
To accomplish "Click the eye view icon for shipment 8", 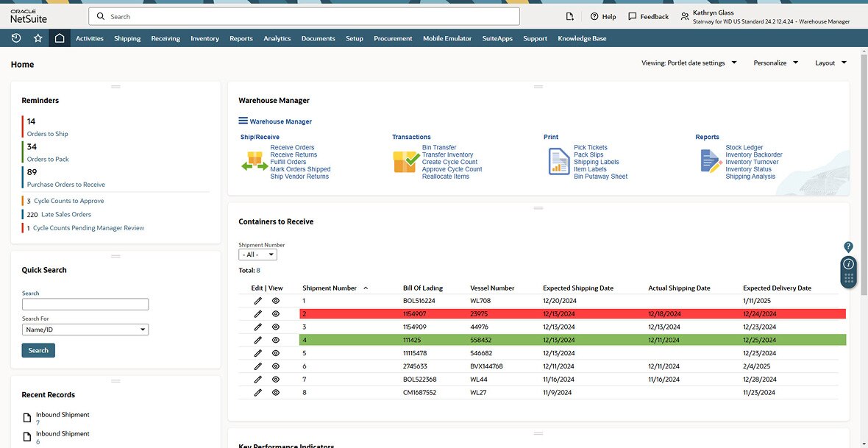I will (x=276, y=393).
